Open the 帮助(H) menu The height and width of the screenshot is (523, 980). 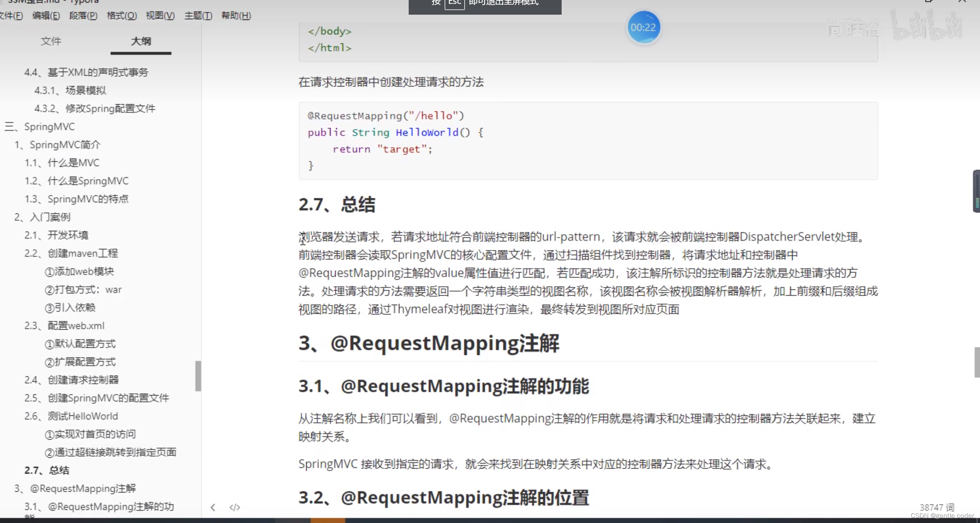click(x=236, y=15)
